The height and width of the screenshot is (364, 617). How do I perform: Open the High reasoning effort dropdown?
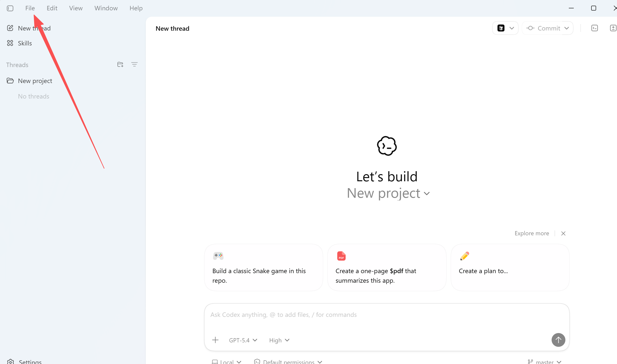click(x=279, y=340)
